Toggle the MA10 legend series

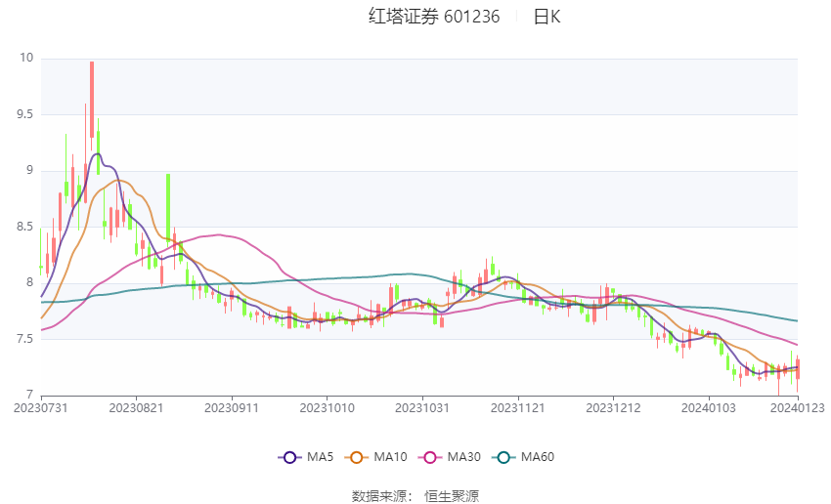point(375,457)
